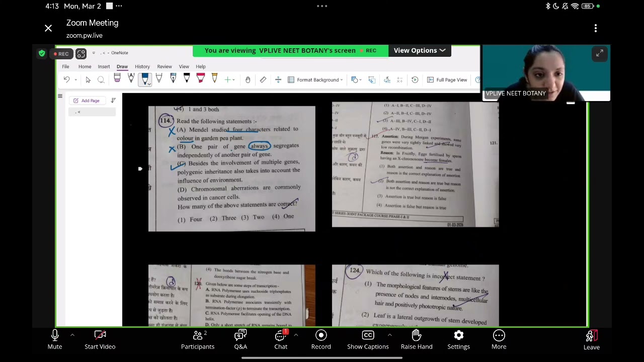
Task: Open the Participants panel
Action: (x=198, y=339)
